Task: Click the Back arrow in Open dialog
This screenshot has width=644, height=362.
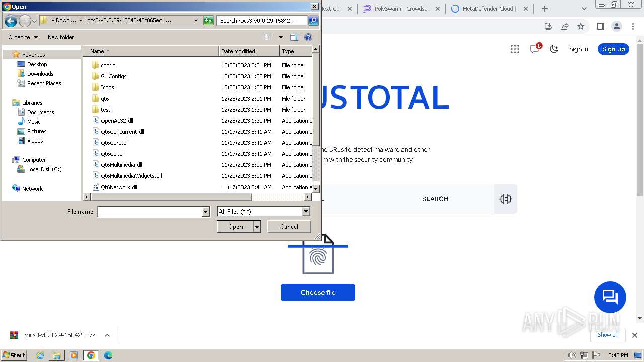Action: click(11, 21)
